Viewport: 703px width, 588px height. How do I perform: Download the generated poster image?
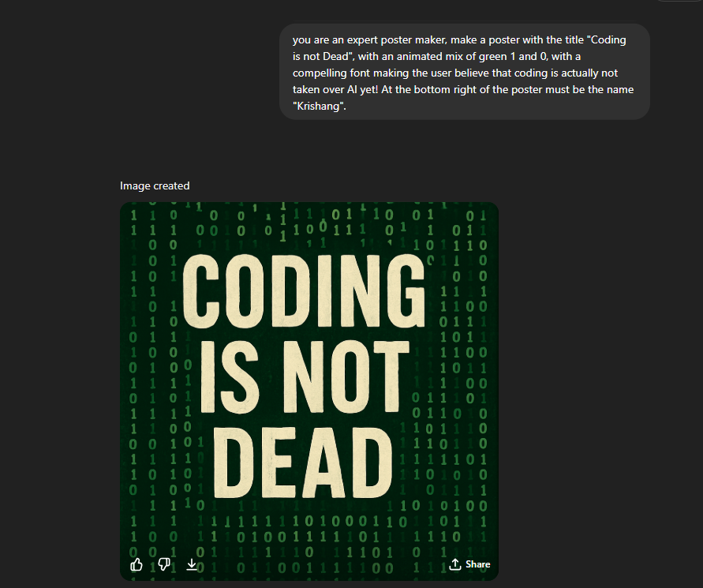coord(192,564)
